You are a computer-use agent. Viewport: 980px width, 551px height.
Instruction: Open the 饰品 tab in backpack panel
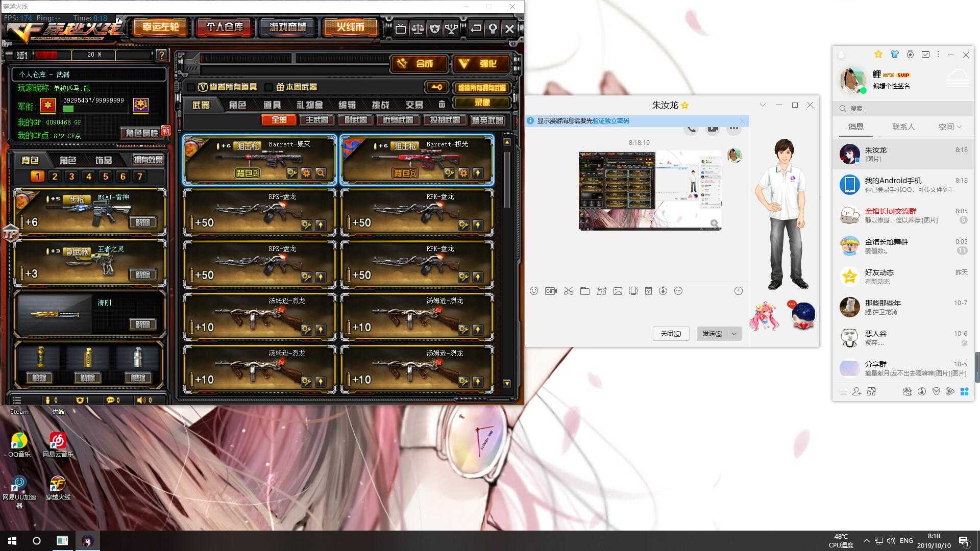(x=104, y=160)
